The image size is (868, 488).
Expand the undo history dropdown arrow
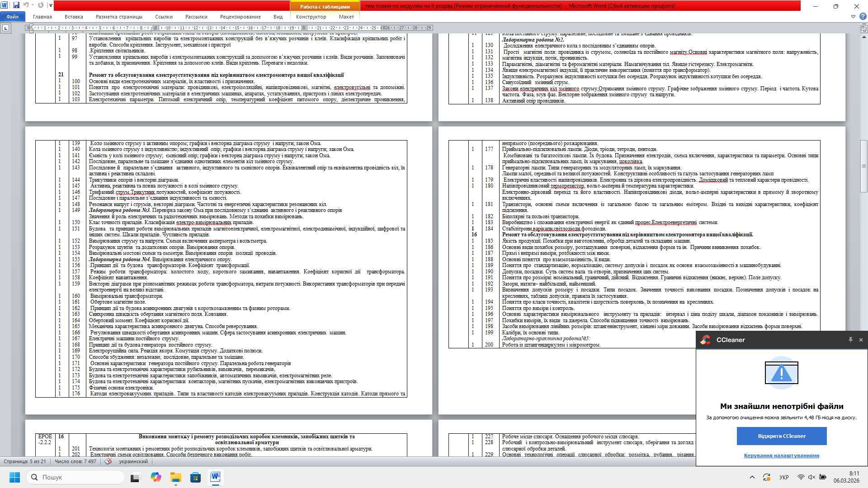[x=33, y=5]
